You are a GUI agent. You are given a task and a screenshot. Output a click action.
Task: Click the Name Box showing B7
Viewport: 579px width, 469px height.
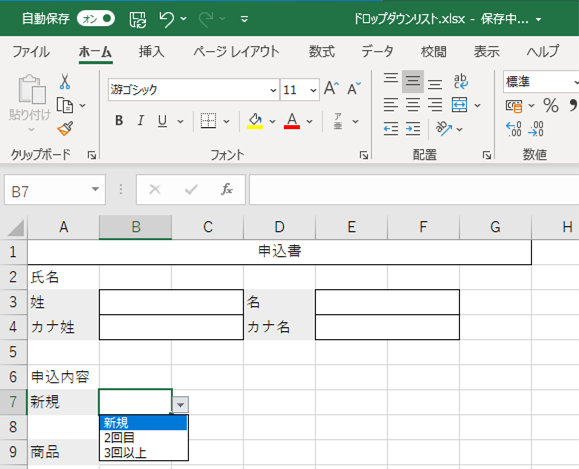pyautogui.click(x=55, y=190)
